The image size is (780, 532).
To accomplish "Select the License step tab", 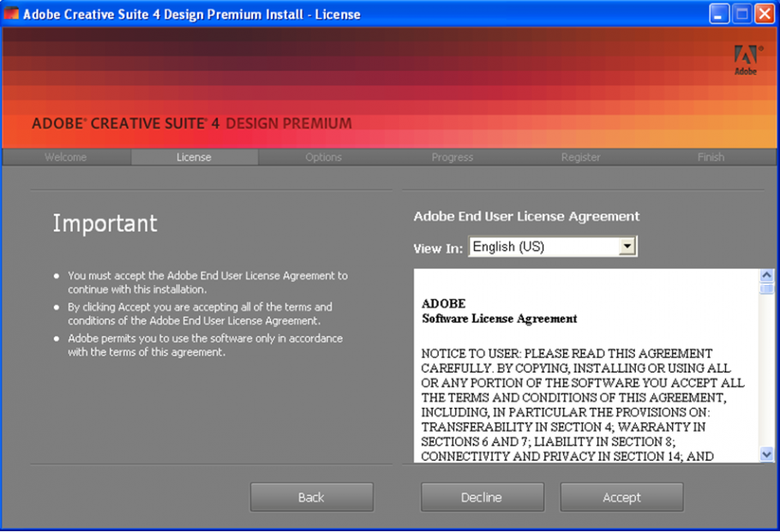I will coord(194,157).
